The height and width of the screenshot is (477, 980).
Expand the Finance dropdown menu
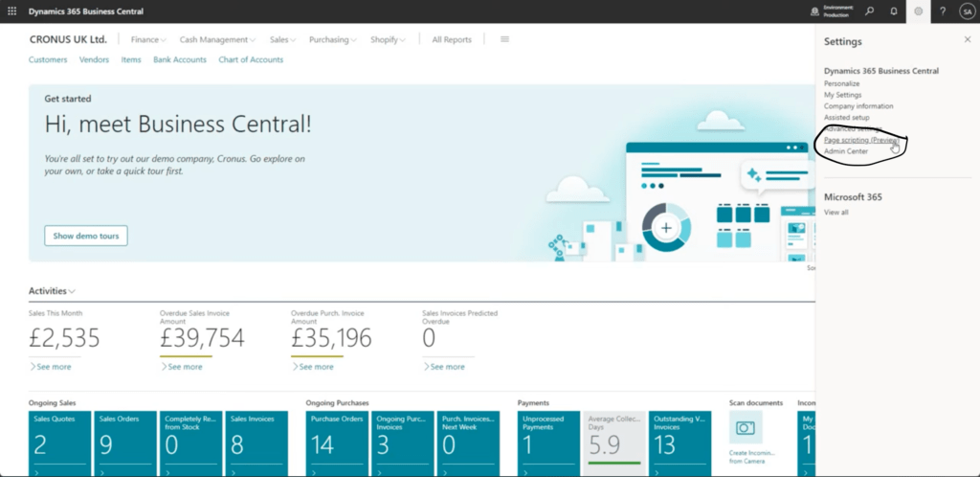click(x=148, y=40)
